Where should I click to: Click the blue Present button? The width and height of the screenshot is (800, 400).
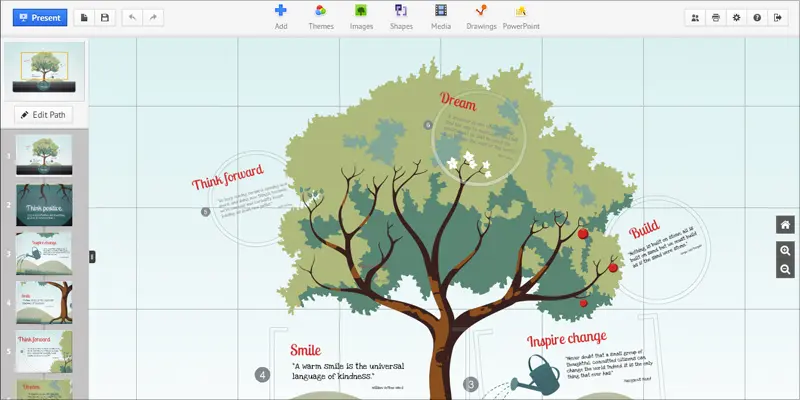pyautogui.click(x=40, y=17)
